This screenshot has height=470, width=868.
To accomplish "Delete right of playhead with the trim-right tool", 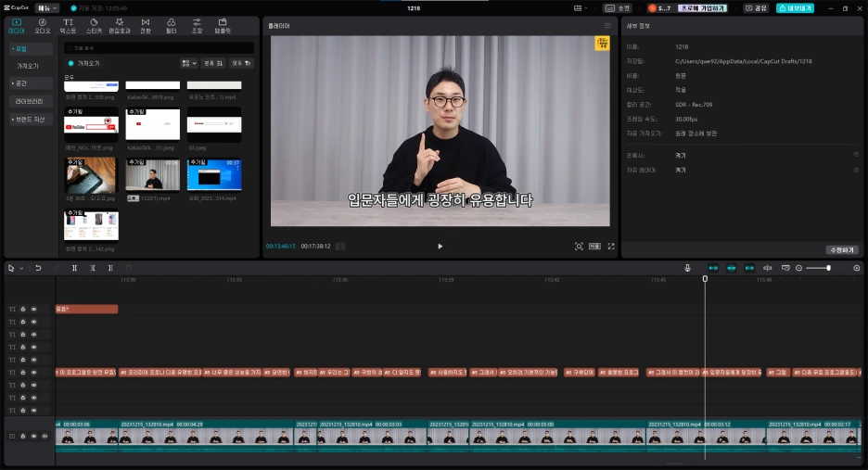I will 110,268.
